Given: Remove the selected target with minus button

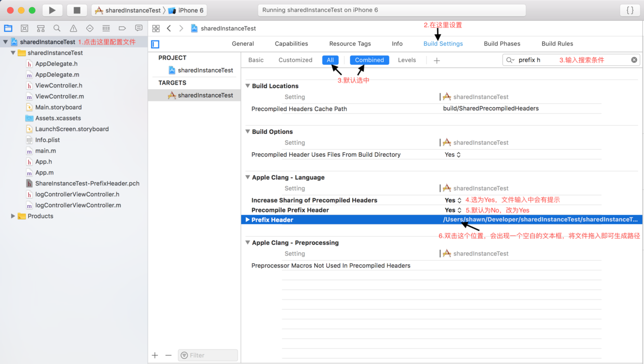Looking at the screenshot, I should click(x=168, y=355).
